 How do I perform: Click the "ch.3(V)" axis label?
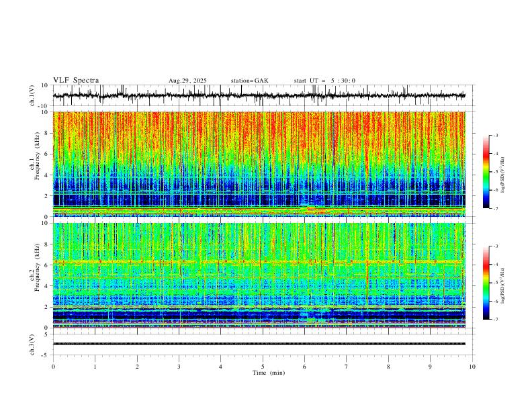point(32,345)
